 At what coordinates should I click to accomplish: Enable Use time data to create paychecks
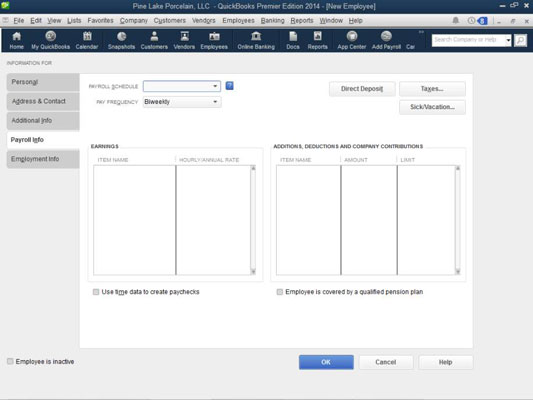pos(96,292)
